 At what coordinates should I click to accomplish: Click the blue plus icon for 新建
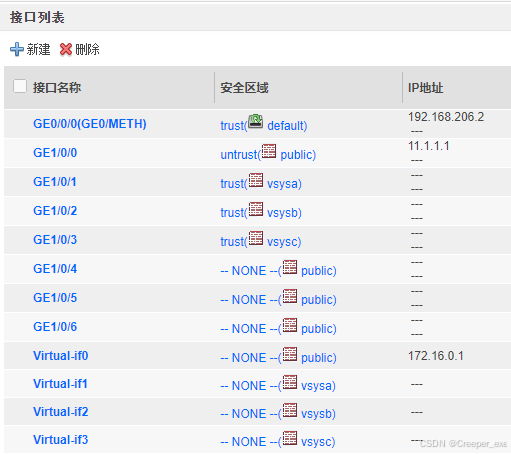(x=17, y=49)
